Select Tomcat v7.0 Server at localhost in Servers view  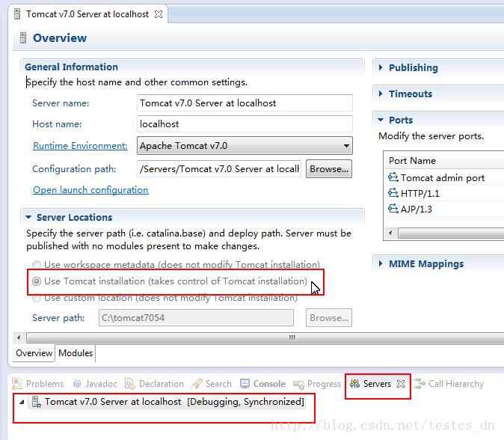point(167,402)
